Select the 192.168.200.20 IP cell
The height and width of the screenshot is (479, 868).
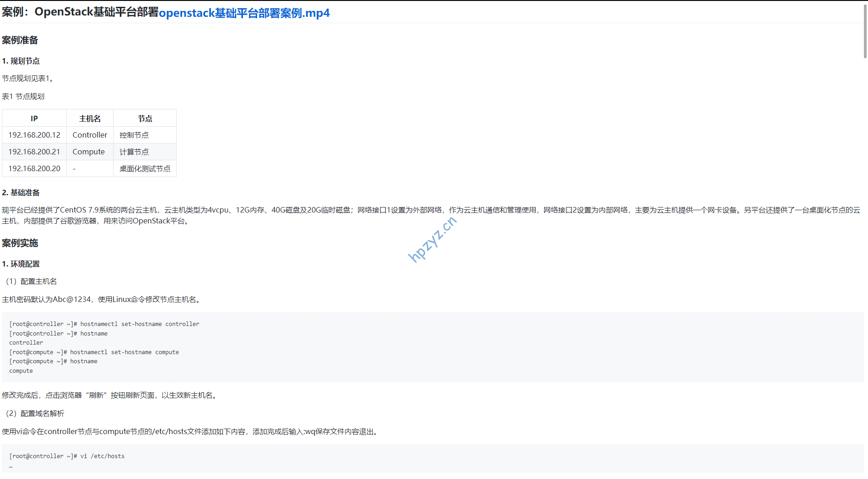pyautogui.click(x=34, y=169)
